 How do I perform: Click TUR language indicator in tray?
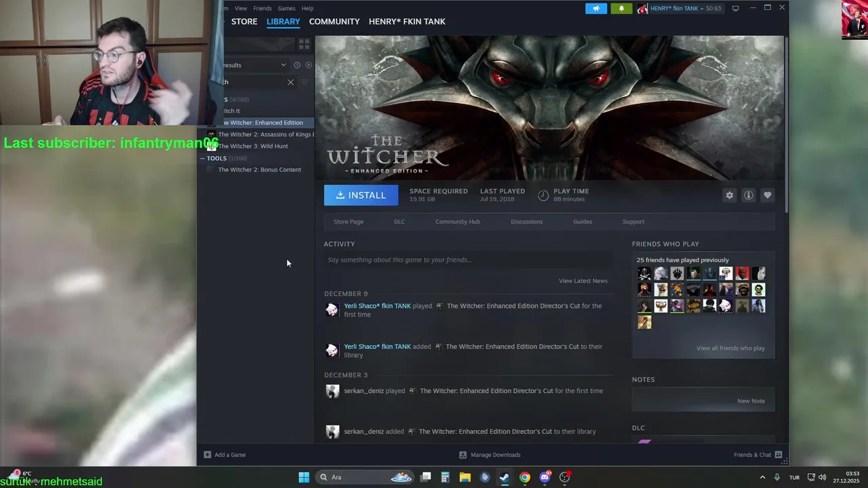(x=794, y=477)
